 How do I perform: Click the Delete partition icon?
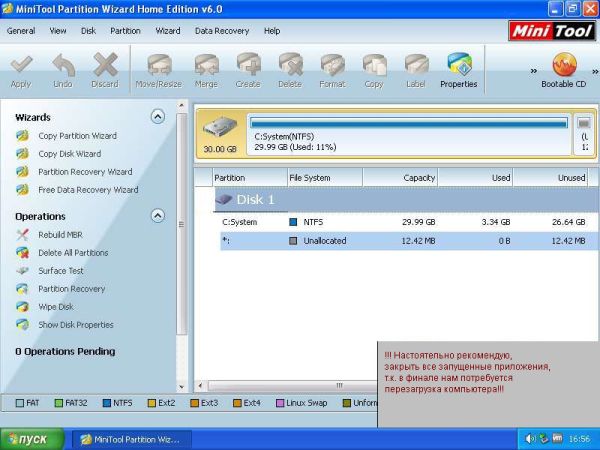tap(290, 65)
